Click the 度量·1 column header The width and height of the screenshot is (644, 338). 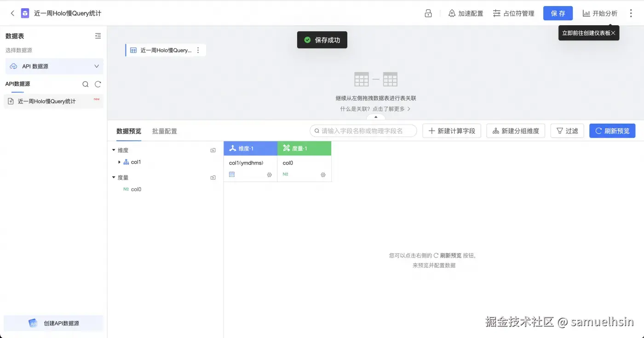(304, 149)
